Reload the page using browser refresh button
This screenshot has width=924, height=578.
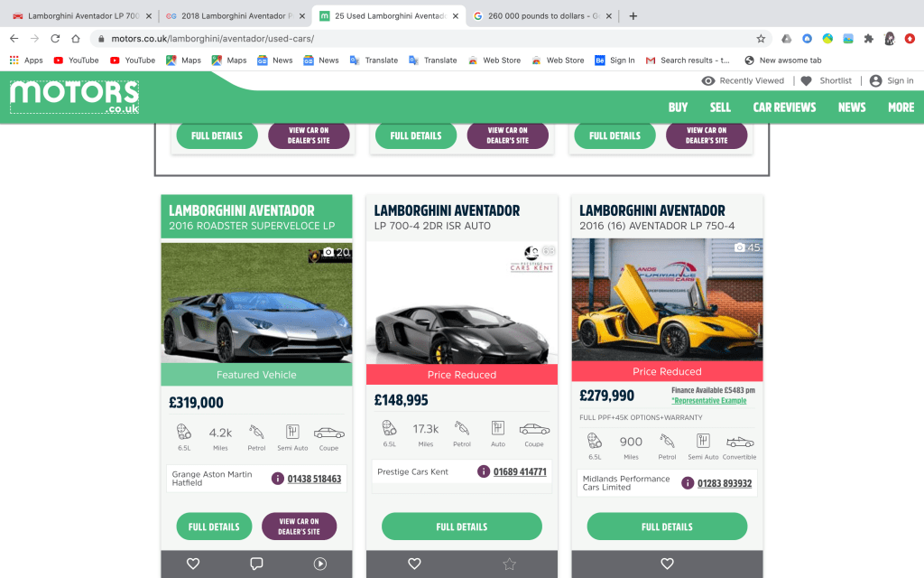[x=55, y=39]
